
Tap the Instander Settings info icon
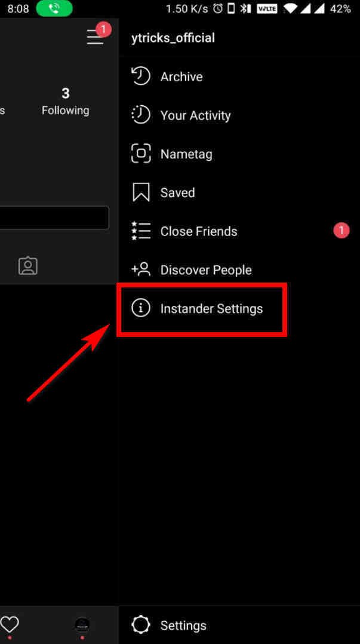point(141,308)
